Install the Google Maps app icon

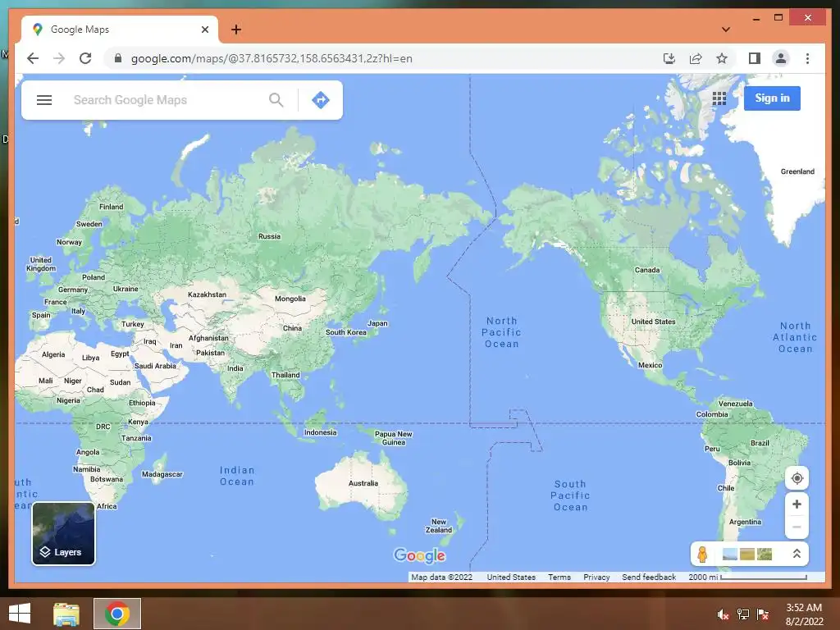[x=669, y=58]
